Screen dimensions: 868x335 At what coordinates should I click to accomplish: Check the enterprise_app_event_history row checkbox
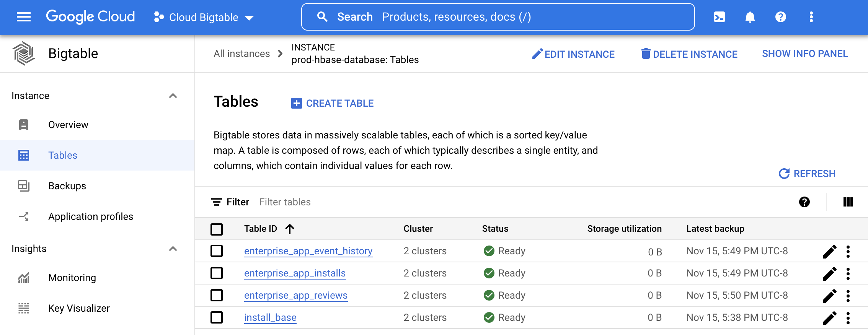tap(217, 251)
